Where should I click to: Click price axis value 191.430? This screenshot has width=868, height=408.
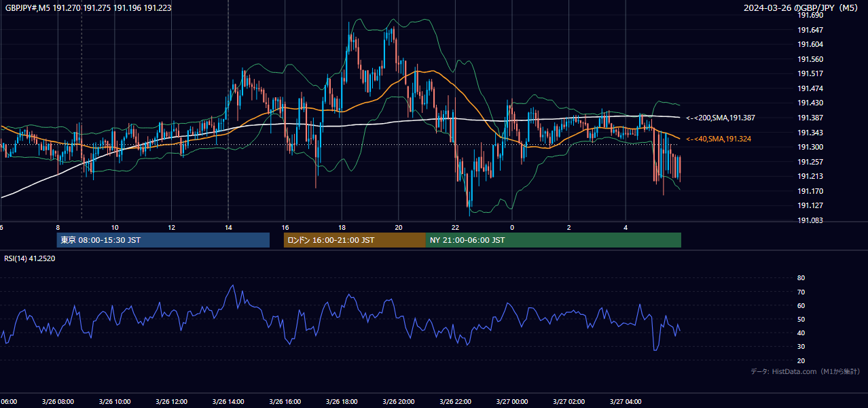pos(810,103)
